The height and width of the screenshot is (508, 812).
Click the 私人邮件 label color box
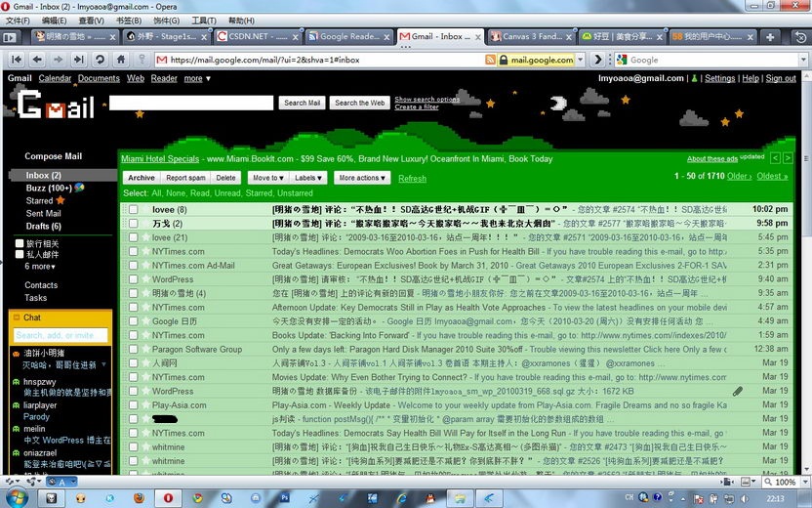20,254
